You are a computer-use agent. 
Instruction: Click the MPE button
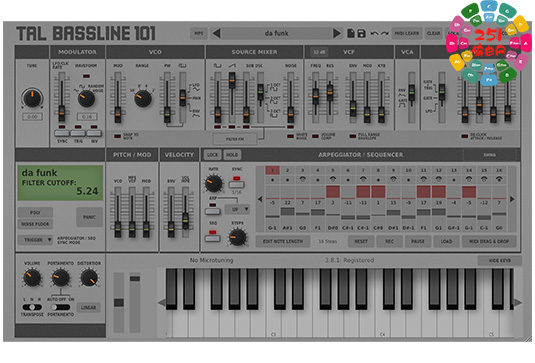pos(199,33)
